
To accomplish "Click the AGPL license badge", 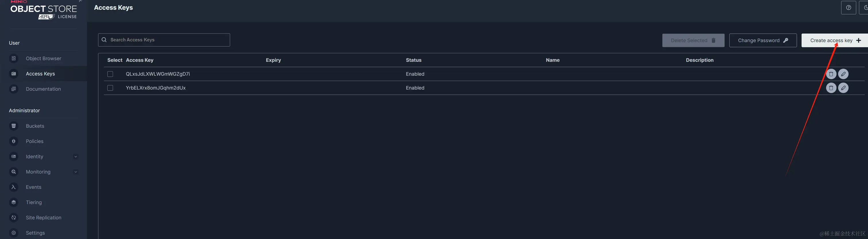I will coord(46,17).
